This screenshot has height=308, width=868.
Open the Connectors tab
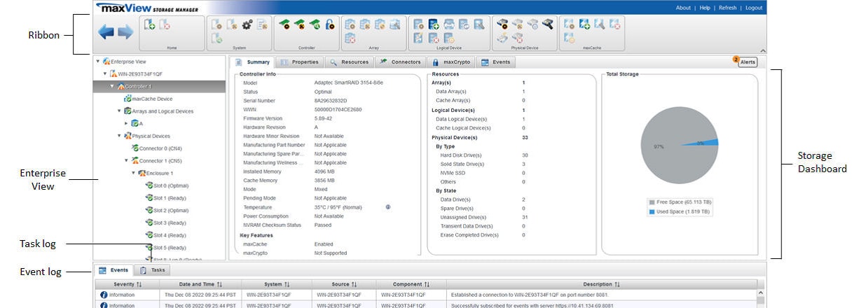click(400, 62)
